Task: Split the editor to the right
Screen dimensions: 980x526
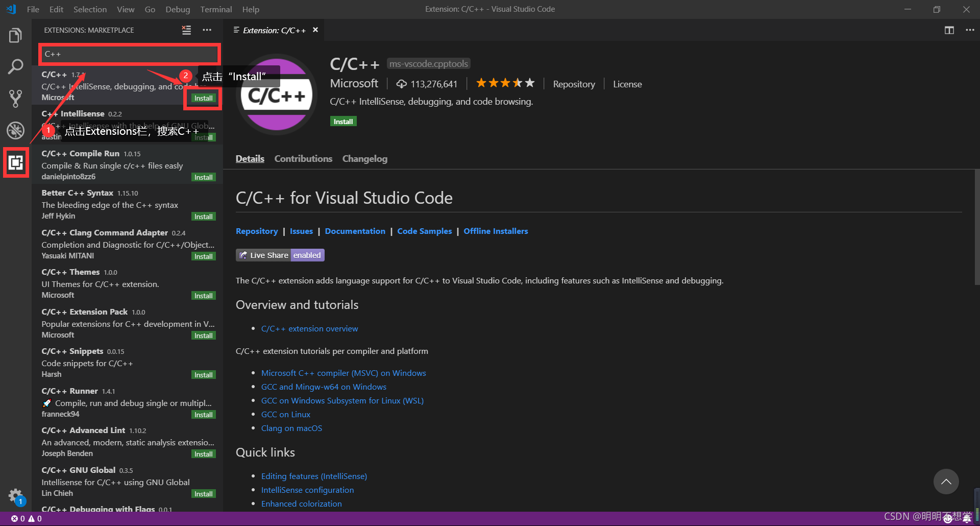Action: (949, 30)
